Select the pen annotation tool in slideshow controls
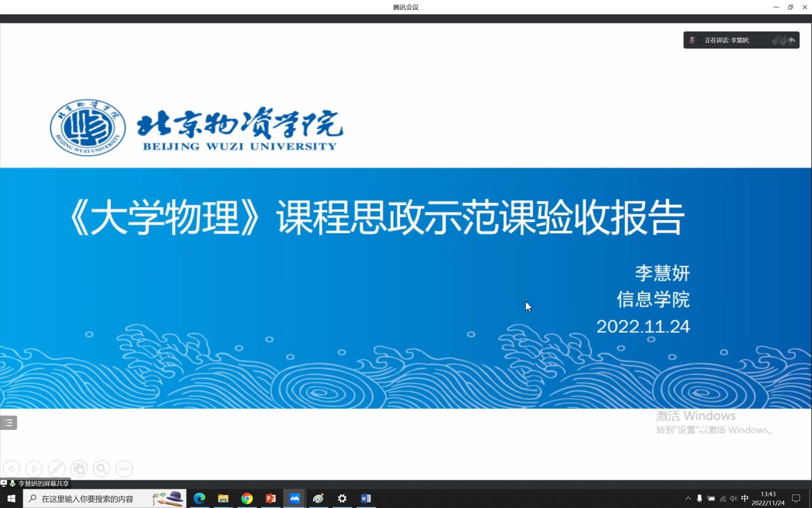The width and height of the screenshot is (812, 508). [x=56, y=469]
